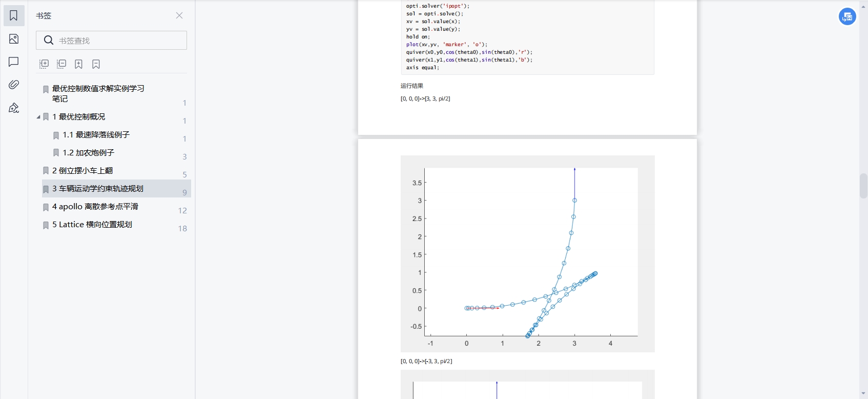The image size is (868, 399).
Task: Expand all bookmarks icon
Action: pos(44,64)
